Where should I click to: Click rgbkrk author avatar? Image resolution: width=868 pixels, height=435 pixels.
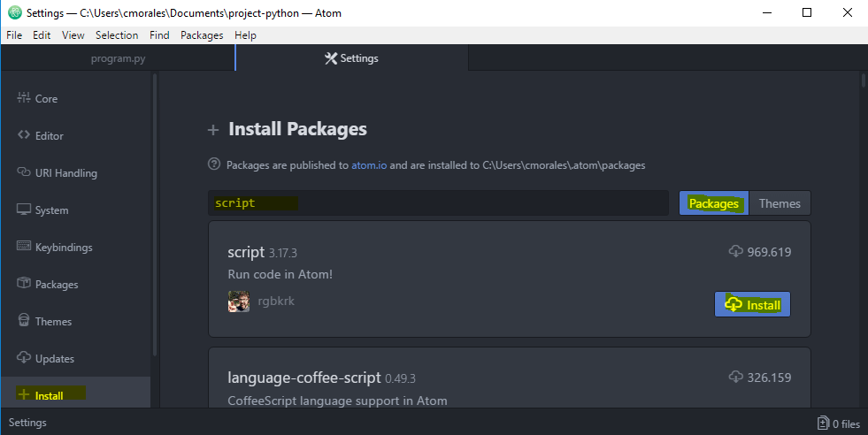(x=239, y=301)
